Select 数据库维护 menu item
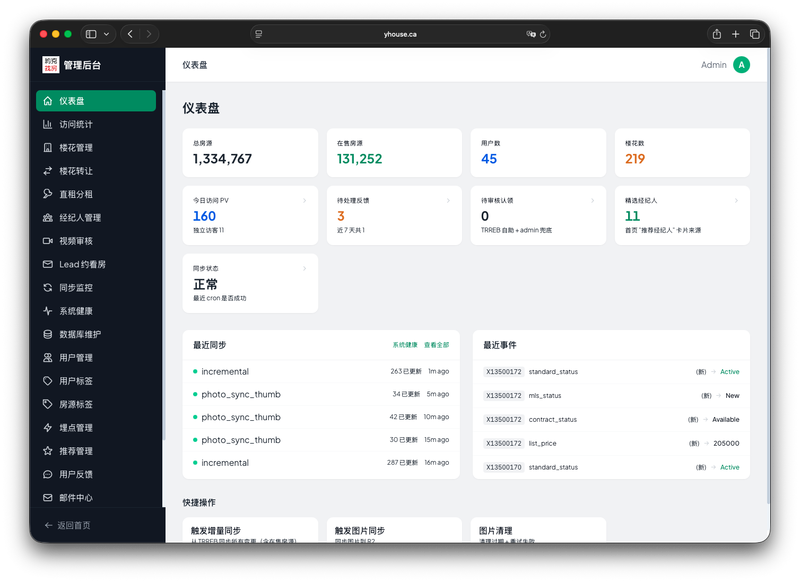The width and height of the screenshot is (800, 582). pyautogui.click(x=96, y=335)
